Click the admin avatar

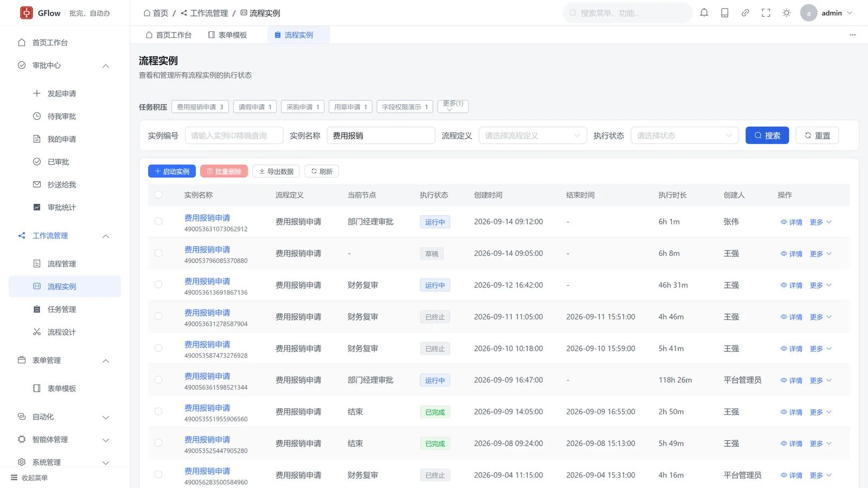pos(808,13)
